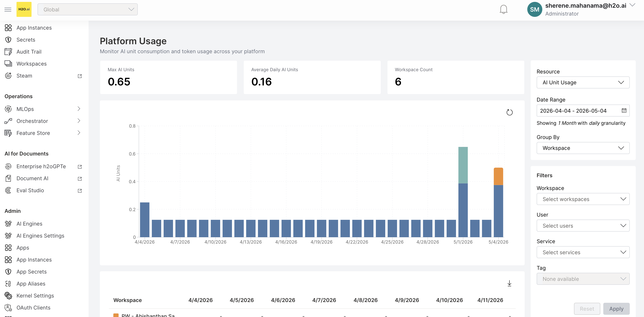Click the Secrets shield icon
Screen dimensions: 644x317
8,40
